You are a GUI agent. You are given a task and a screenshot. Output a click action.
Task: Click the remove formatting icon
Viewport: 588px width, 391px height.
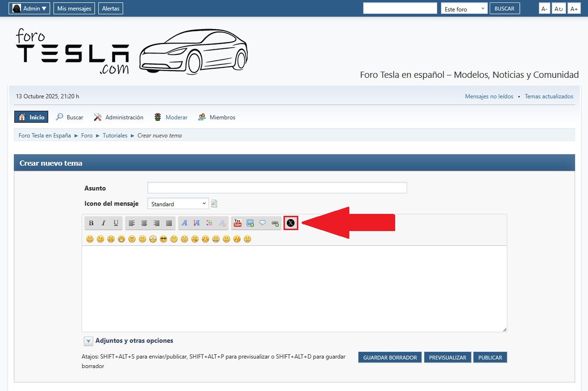tap(221, 223)
